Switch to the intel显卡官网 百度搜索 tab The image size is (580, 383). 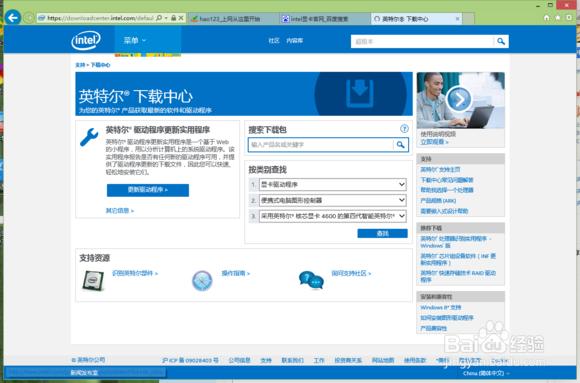(325, 19)
